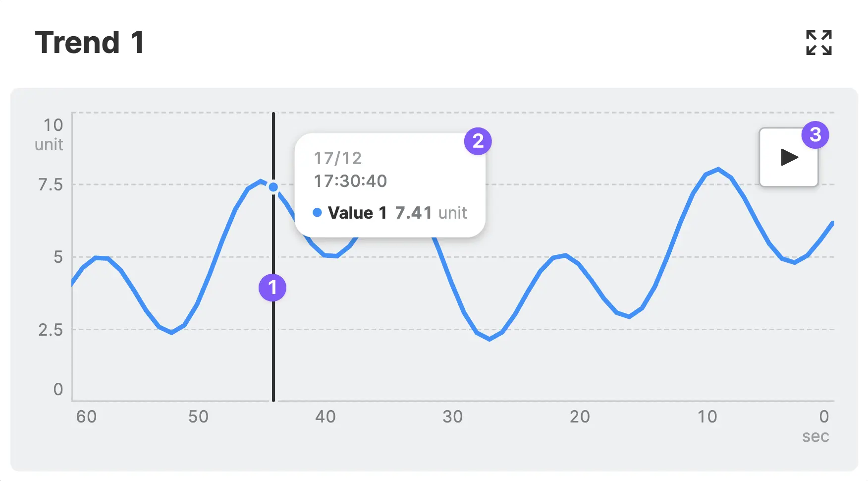Click the 50 label on the time axis

198,417
